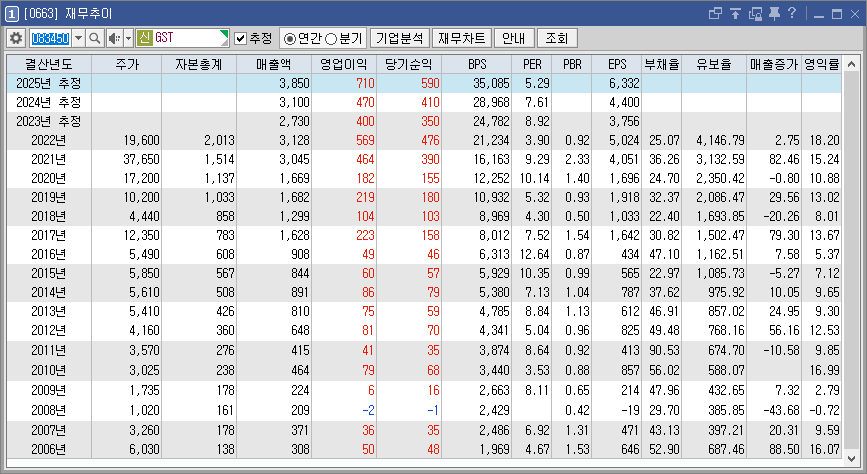Image resolution: width=867 pixels, height=474 pixels.
Task: Click 2019년 operating profit 219
Action: pyautogui.click(x=365, y=197)
